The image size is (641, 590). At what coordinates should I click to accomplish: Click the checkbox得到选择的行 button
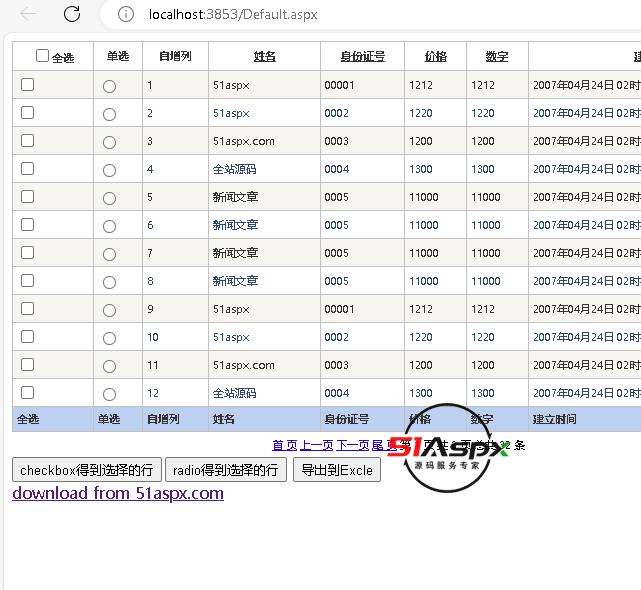pos(87,469)
